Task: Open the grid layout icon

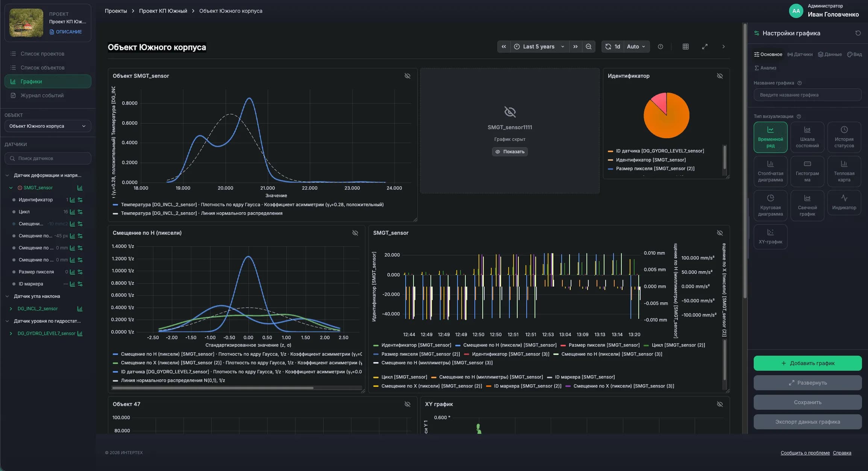Action: pyautogui.click(x=686, y=47)
